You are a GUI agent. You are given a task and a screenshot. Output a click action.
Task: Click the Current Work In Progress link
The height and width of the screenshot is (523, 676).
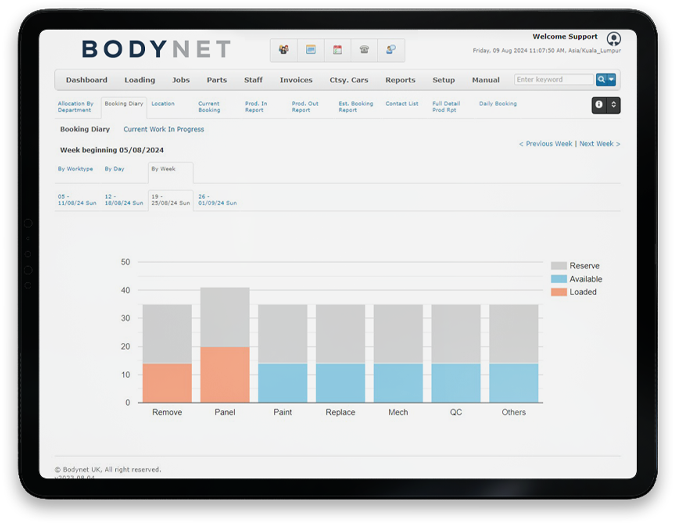164,129
